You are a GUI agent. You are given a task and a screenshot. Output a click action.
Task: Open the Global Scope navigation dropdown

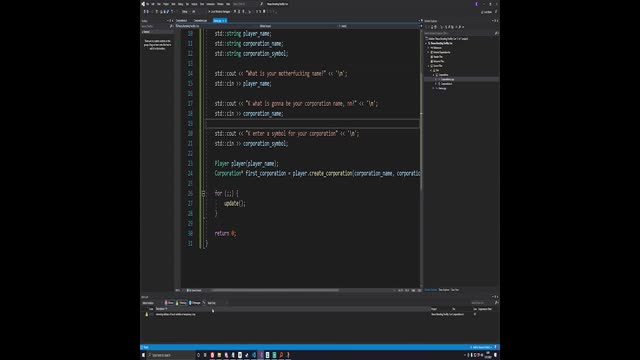point(298,26)
